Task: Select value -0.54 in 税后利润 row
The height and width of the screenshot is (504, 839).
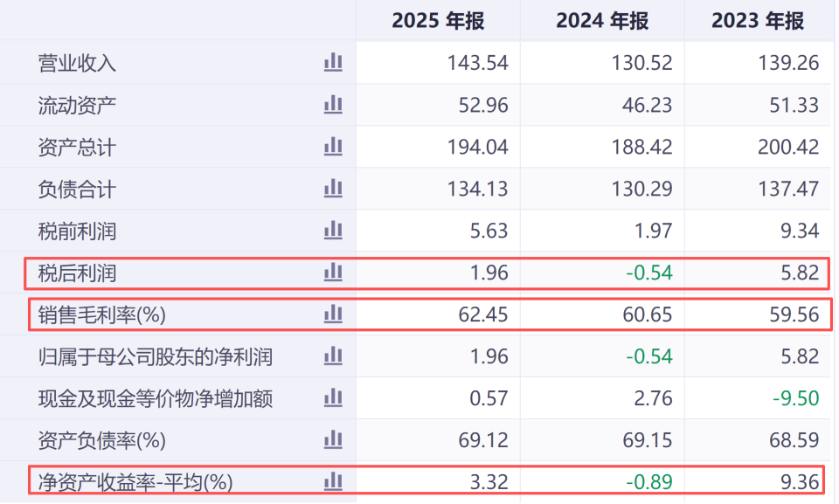Action: tap(649, 273)
